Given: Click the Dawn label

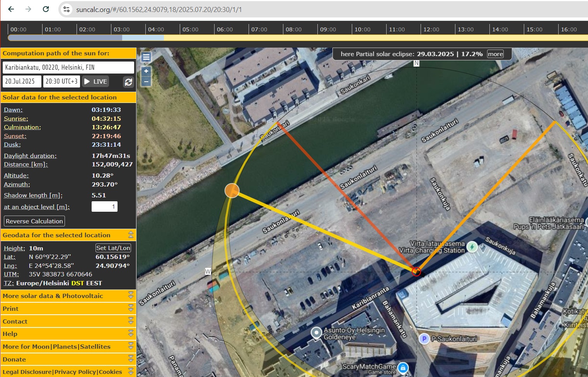Looking at the screenshot, I should click(13, 110).
